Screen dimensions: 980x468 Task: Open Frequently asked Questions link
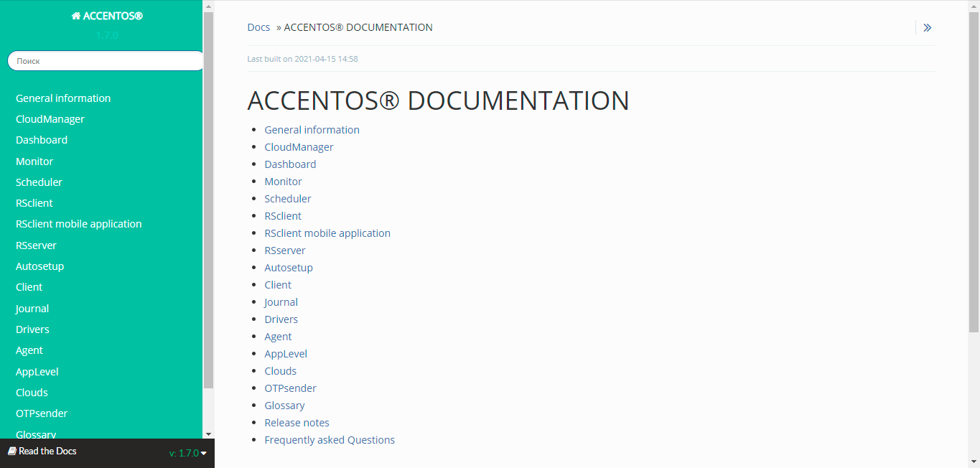(x=330, y=440)
